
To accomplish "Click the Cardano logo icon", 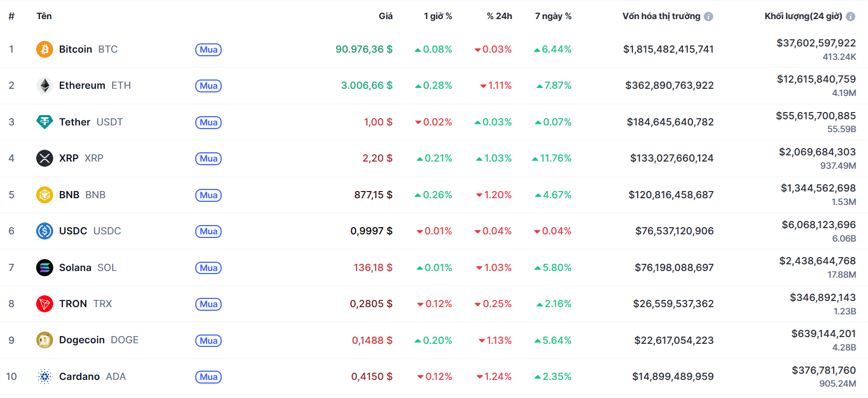I will [44, 377].
